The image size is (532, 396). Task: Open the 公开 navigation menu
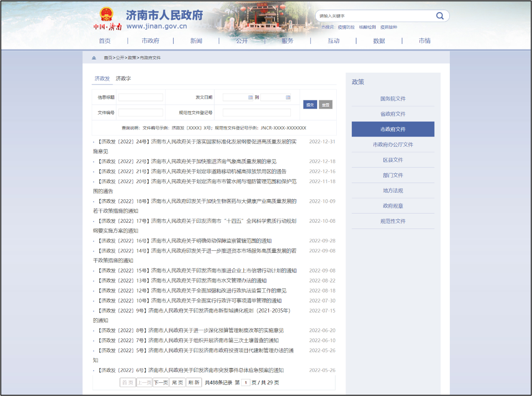pos(242,41)
